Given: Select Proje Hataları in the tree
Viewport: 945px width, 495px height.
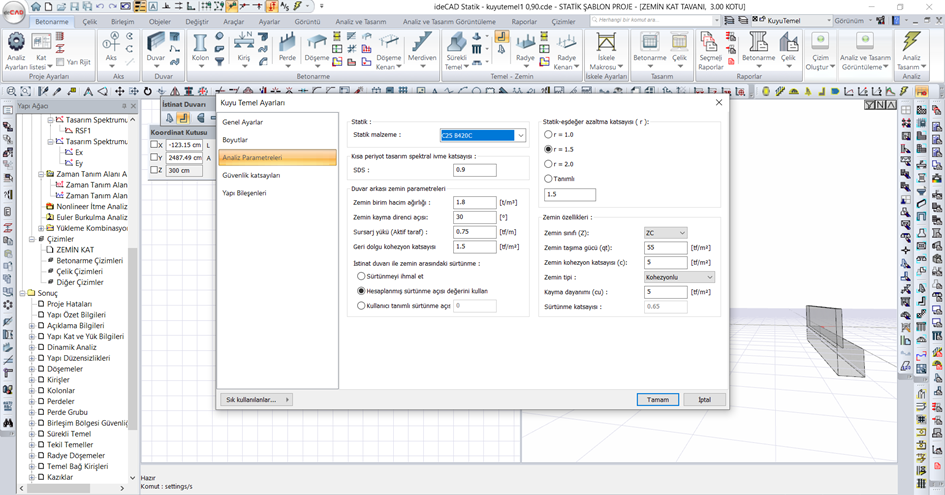Looking at the screenshot, I should [69, 304].
